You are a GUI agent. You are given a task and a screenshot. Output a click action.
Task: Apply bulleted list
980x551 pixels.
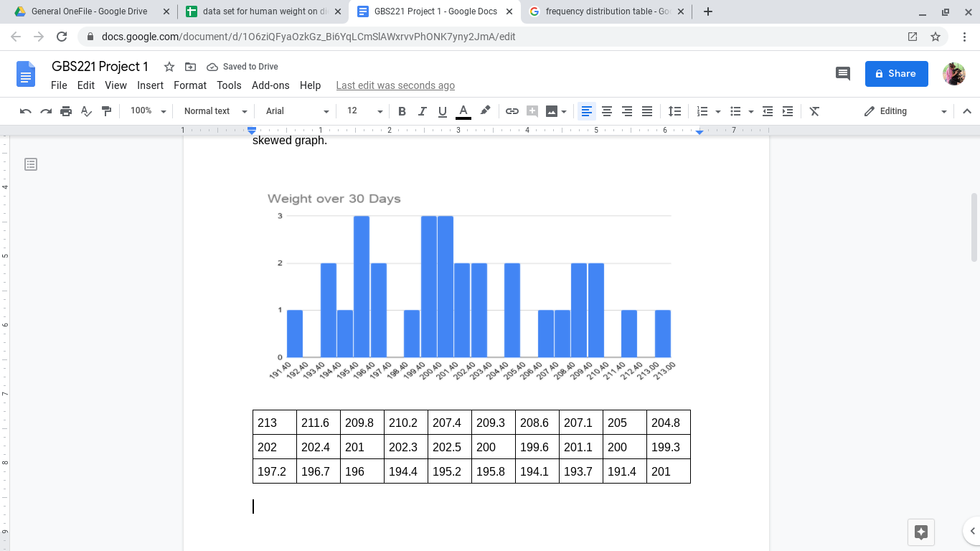pyautogui.click(x=735, y=111)
